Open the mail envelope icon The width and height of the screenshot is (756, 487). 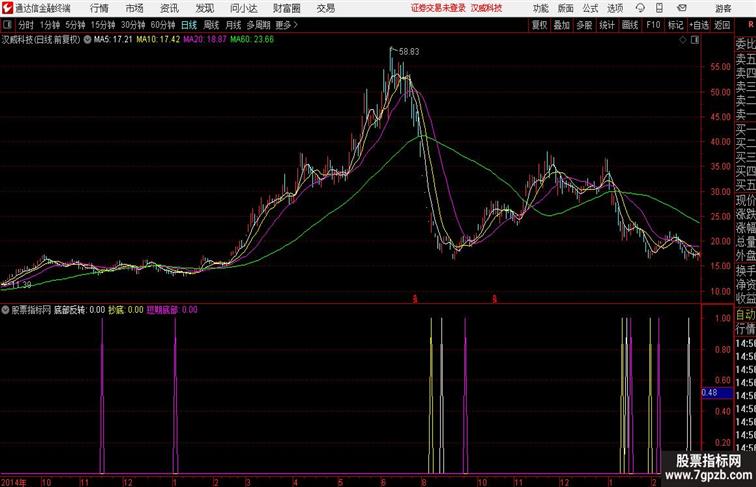point(682,8)
